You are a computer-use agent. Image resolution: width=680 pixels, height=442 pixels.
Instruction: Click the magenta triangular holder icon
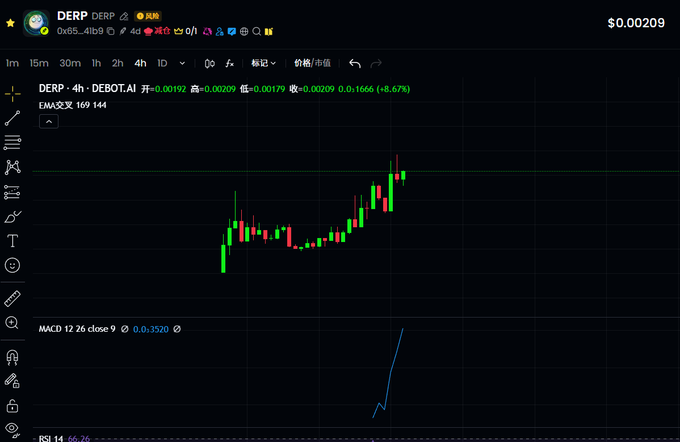(x=207, y=31)
